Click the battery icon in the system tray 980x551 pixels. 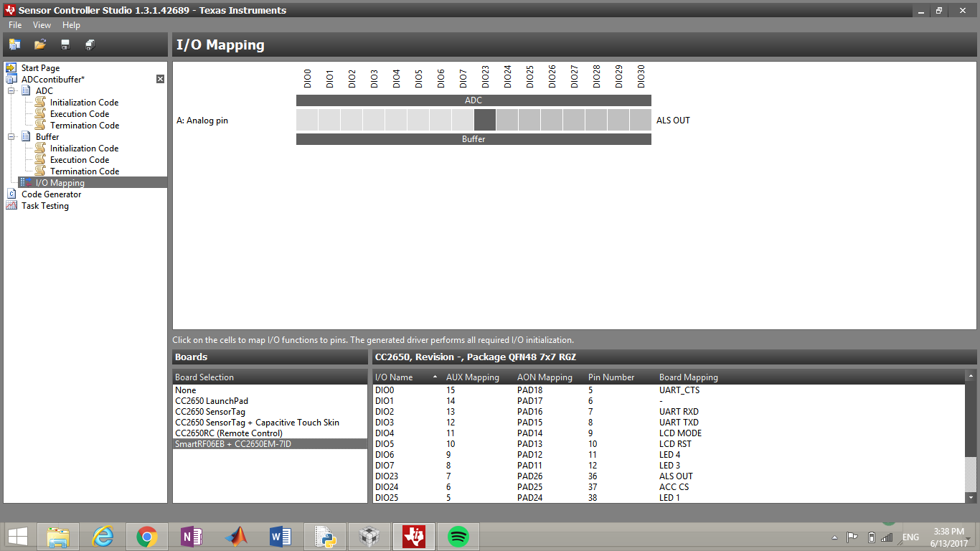pos(872,537)
